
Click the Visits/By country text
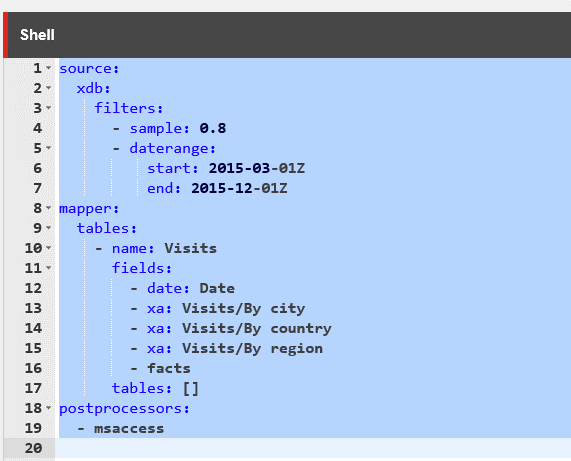point(257,328)
